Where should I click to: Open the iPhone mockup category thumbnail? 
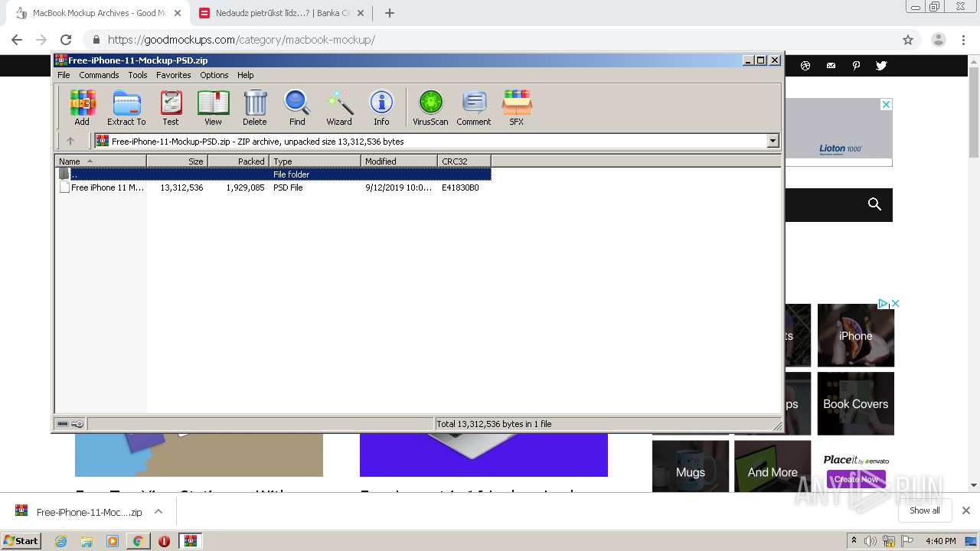click(855, 335)
